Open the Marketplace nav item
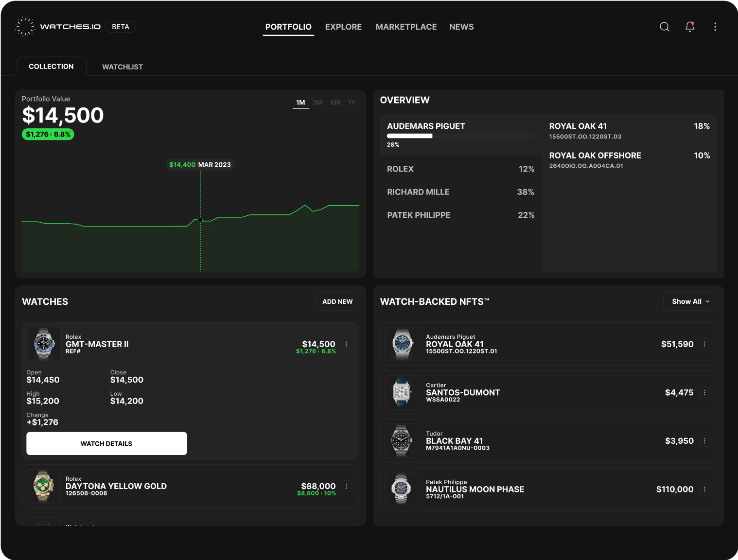Image resolution: width=738 pixels, height=560 pixels. point(406,27)
